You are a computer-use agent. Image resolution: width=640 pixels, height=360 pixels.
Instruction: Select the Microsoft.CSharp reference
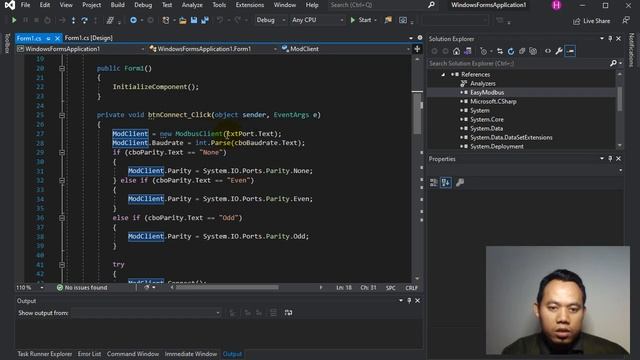tap(493, 102)
